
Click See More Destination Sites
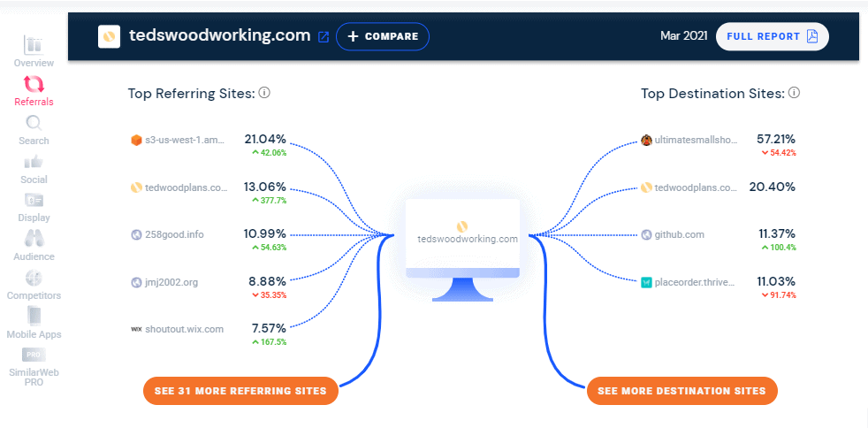click(682, 391)
